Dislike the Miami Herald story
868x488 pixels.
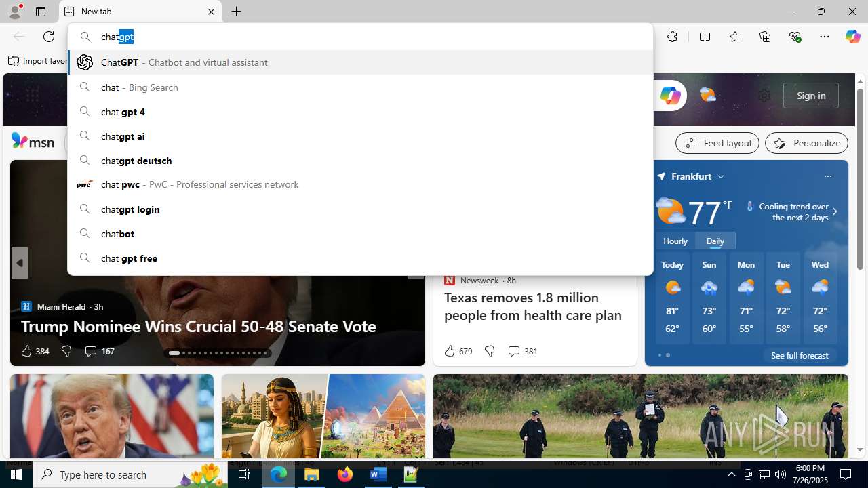(66, 351)
